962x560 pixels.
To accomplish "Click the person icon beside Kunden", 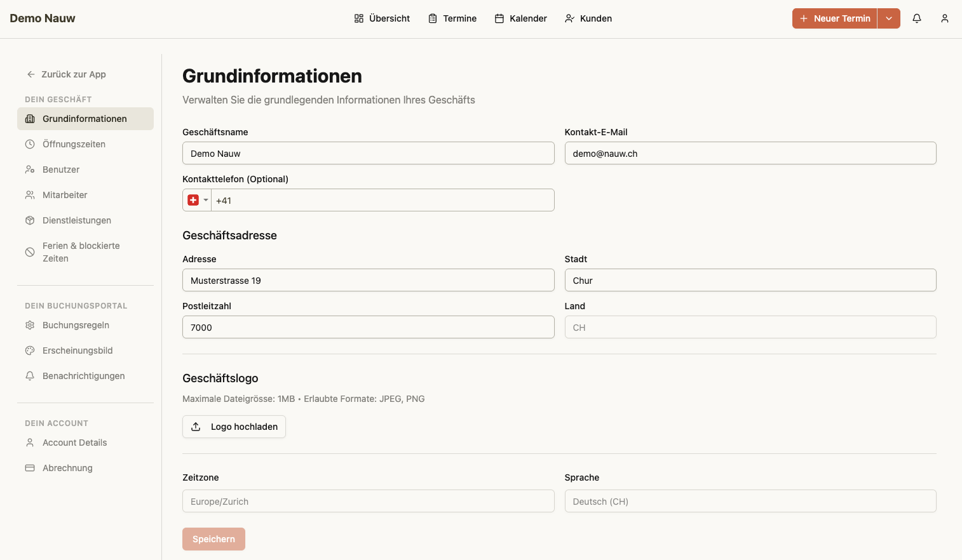I will click(569, 18).
